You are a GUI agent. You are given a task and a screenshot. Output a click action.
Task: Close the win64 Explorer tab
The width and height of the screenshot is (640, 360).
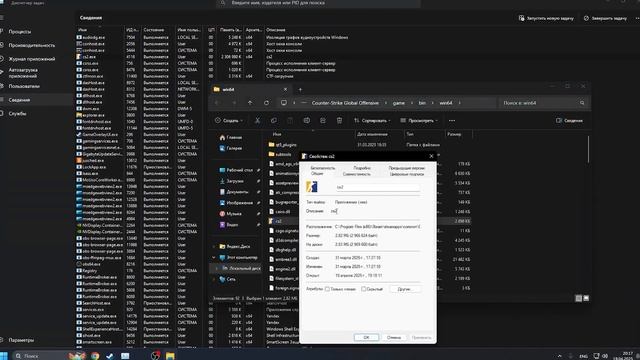click(285, 89)
